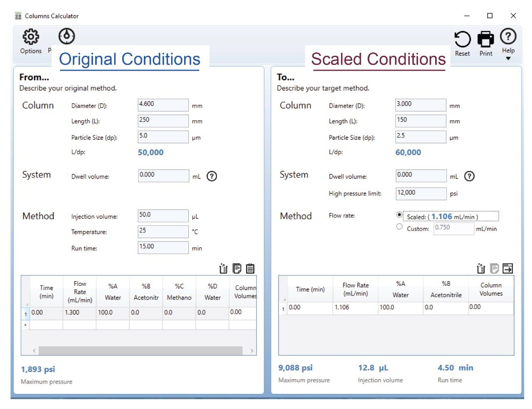
Task: Click %B Acetonitr column header in original table
Action: tap(146, 292)
